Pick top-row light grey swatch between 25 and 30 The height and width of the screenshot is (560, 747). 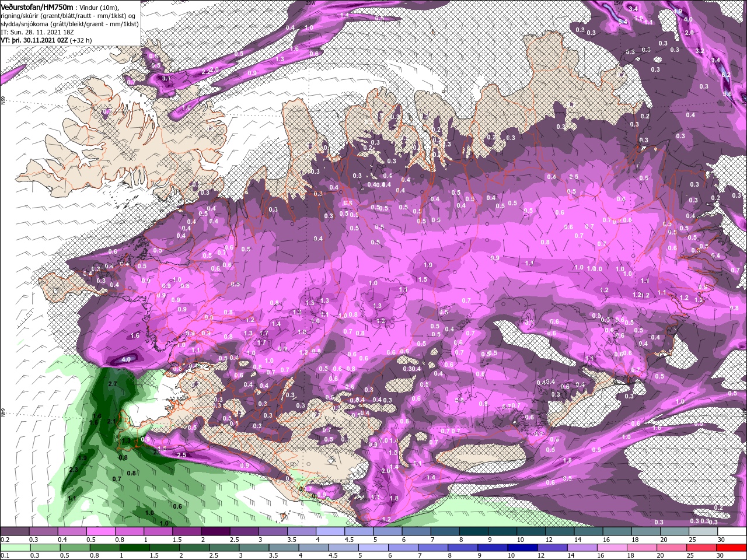[x=703, y=531]
